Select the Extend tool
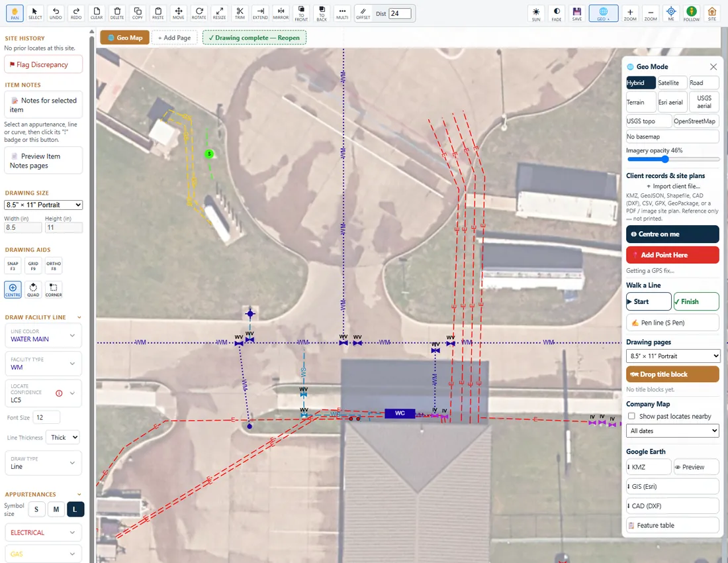 260,13
